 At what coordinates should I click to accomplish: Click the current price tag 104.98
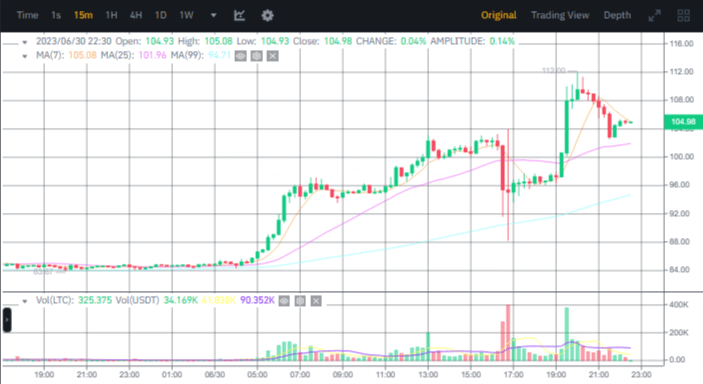point(683,122)
